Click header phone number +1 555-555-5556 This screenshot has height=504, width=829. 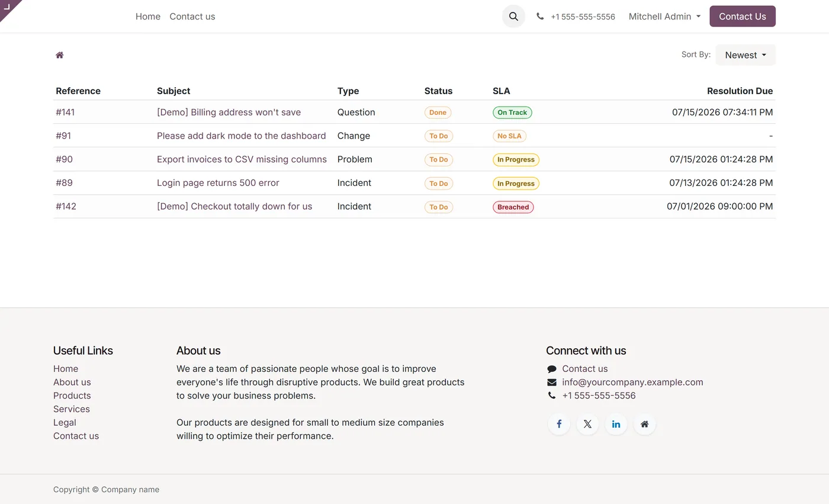tap(583, 17)
